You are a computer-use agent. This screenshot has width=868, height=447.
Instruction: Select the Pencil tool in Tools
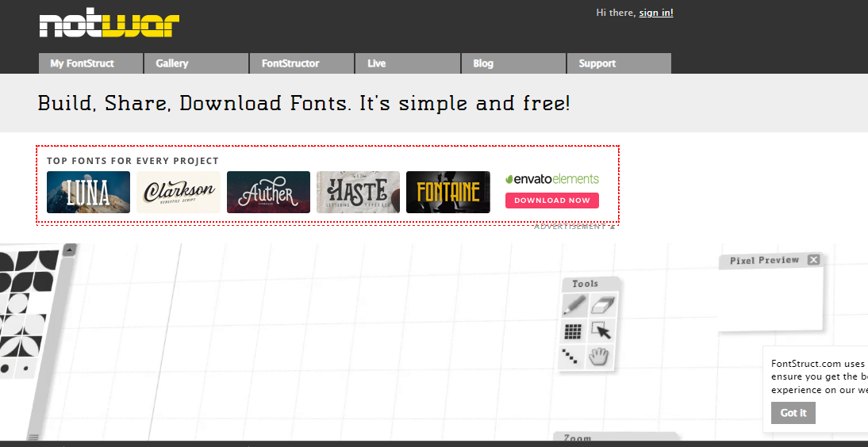tap(575, 305)
